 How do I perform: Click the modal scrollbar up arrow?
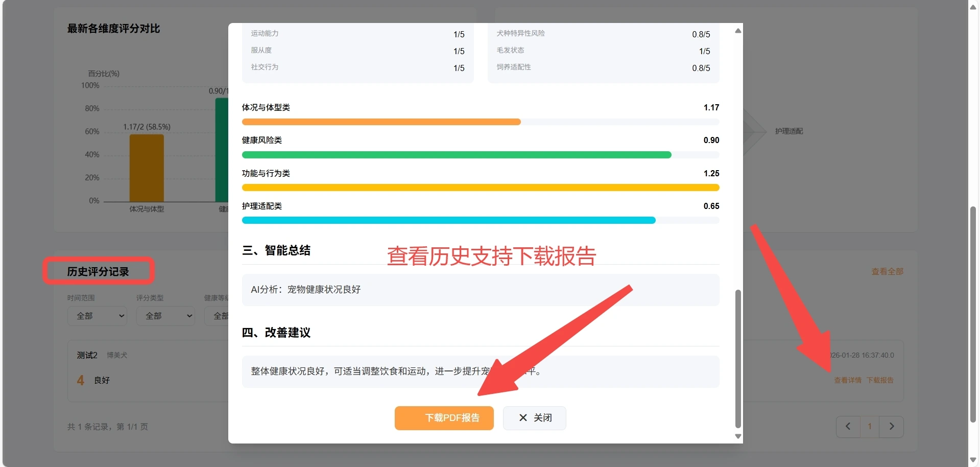[x=738, y=31]
